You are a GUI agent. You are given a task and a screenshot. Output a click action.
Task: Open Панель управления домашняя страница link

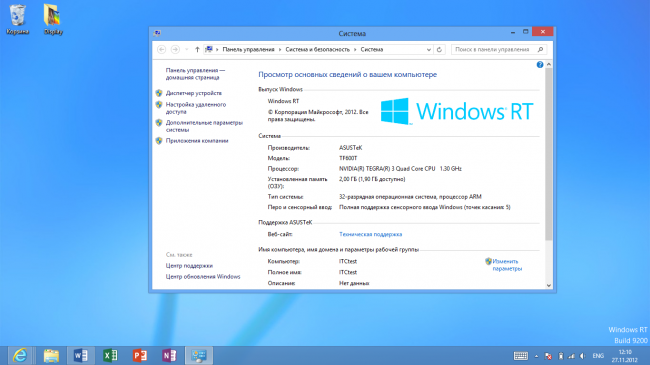[195, 74]
